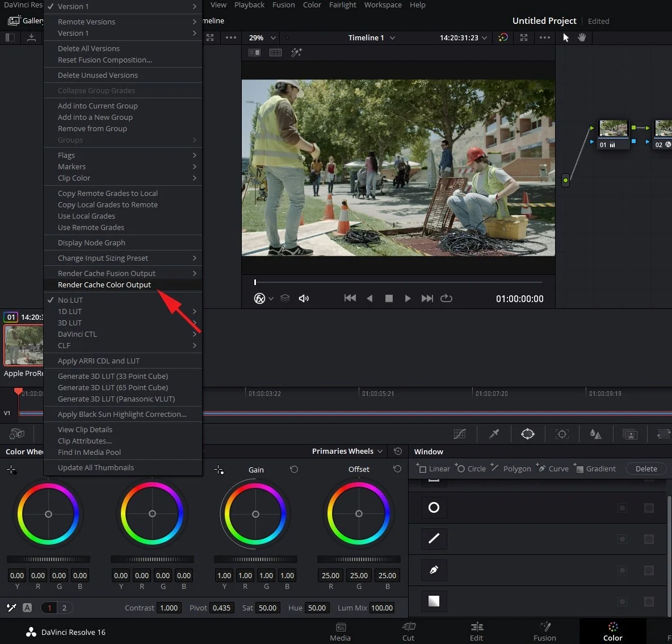Open the Power Window palette
672x644 pixels.
click(x=527, y=434)
